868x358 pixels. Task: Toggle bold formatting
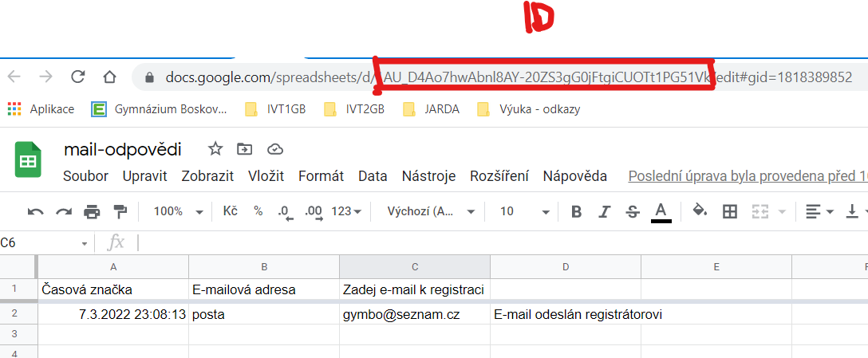(x=576, y=211)
